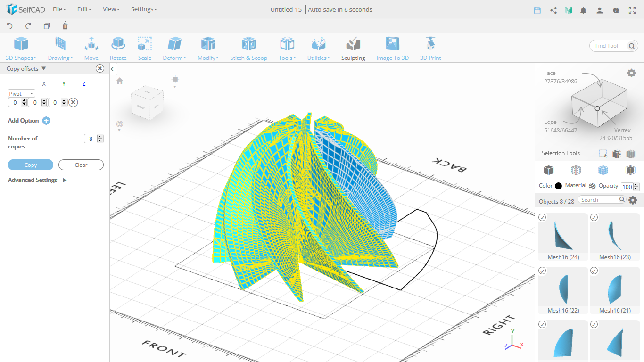Open the Utilities toolbar item
644x362 pixels.
point(319,49)
